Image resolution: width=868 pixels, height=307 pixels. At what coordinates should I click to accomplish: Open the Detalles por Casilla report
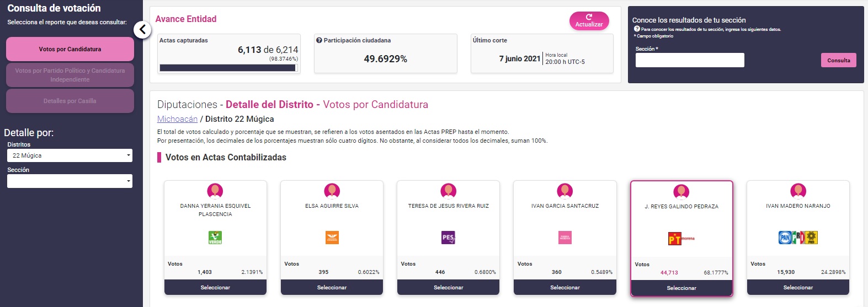point(70,101)
